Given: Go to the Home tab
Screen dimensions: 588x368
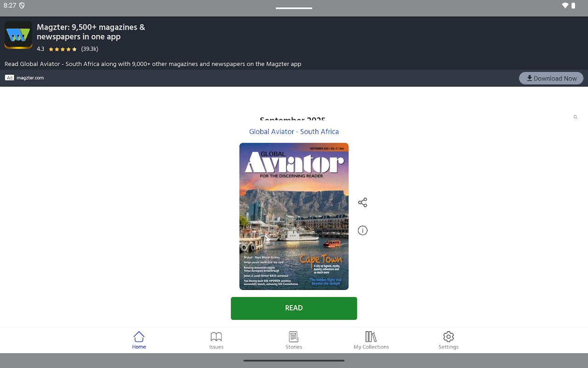Looking at the screenshot, I should pyautogui.click(x=139, y=340).
